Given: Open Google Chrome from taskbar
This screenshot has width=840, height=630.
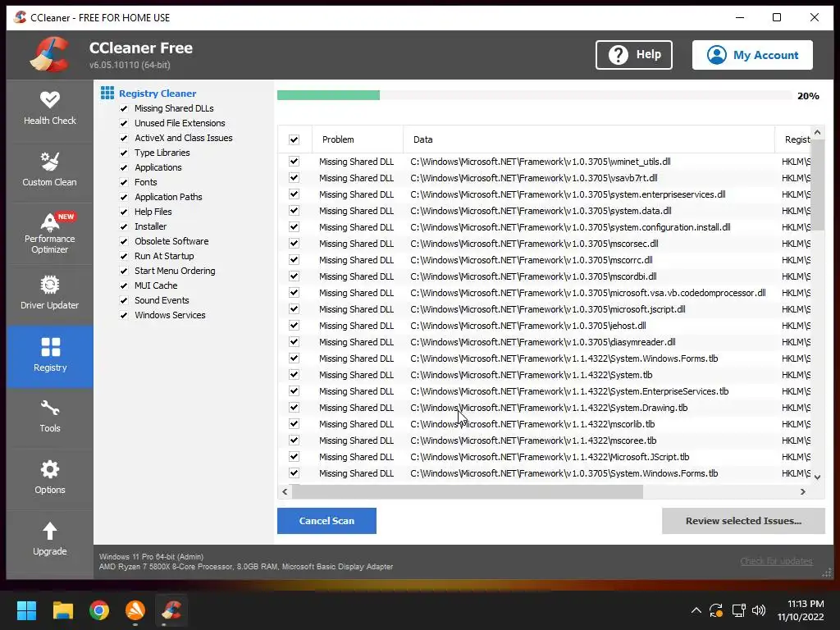Looking at the screenshot, I should pos(99,610).
